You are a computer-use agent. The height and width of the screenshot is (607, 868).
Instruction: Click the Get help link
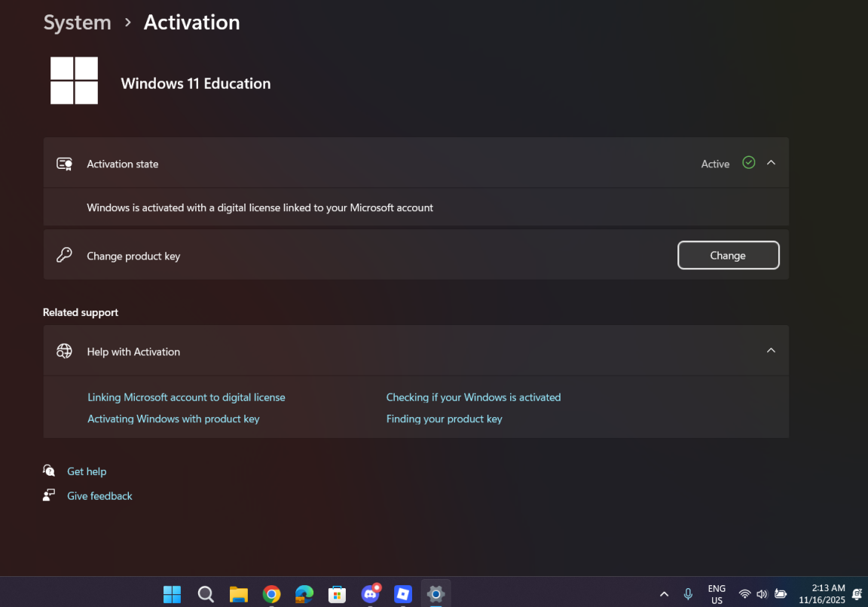click(87, 471)
